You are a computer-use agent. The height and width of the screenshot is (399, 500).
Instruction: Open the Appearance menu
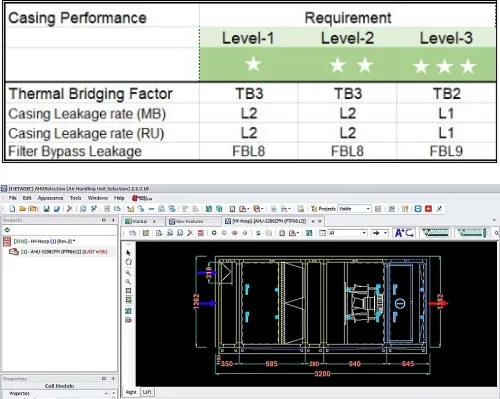(x=50, y=198)
